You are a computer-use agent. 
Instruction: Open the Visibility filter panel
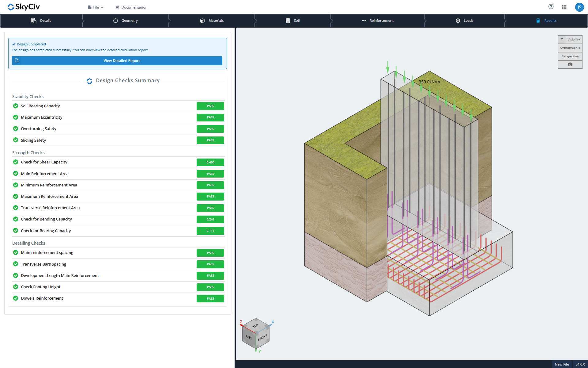570,40
